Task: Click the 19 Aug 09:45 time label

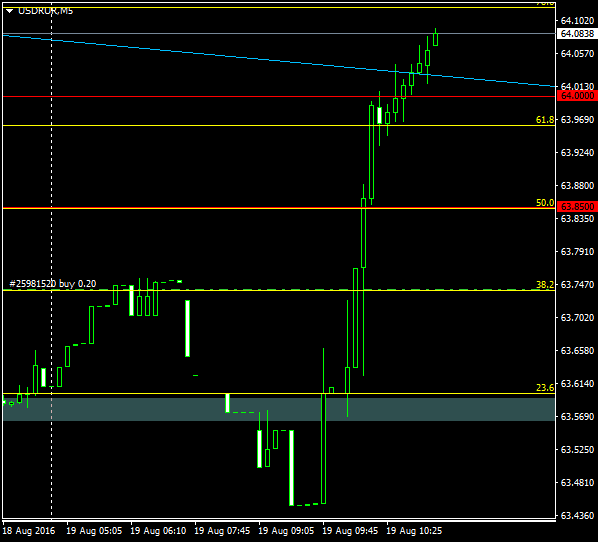Action: (350, 531)
